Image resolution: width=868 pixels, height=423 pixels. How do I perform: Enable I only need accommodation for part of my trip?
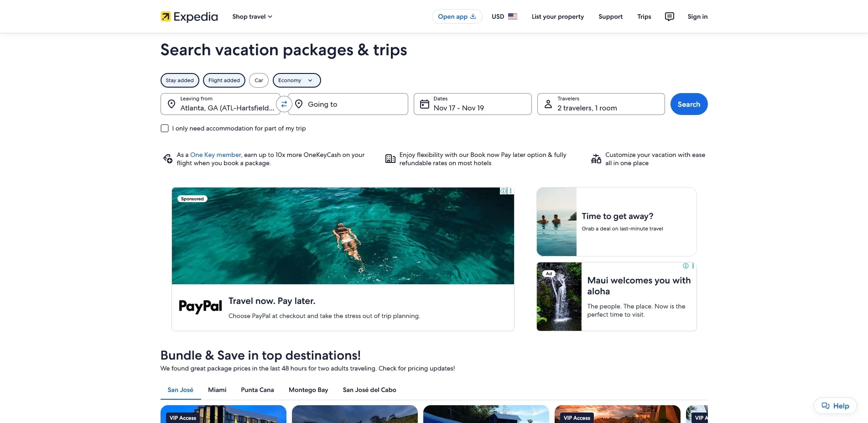tap(164, 128)
